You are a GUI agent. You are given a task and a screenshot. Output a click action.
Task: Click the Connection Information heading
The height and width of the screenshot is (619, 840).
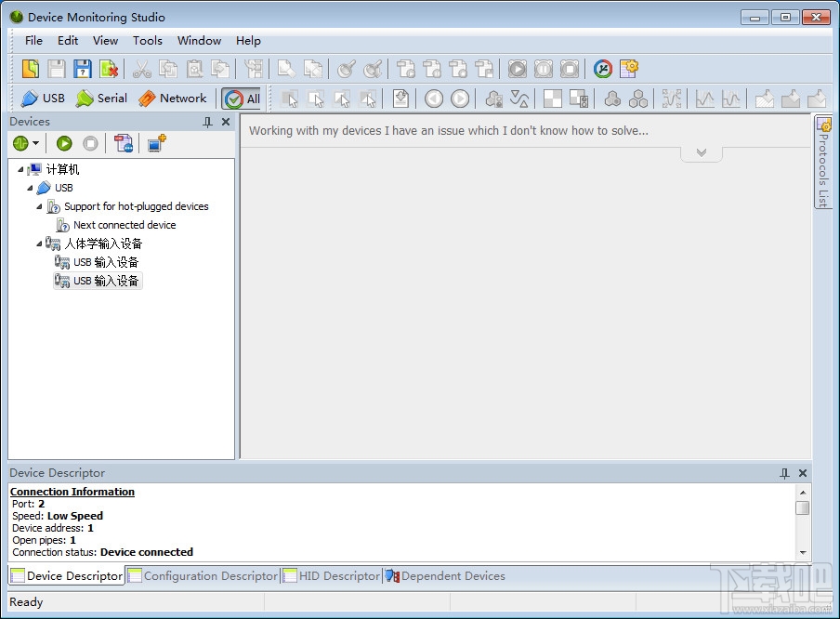pos(72,492)
